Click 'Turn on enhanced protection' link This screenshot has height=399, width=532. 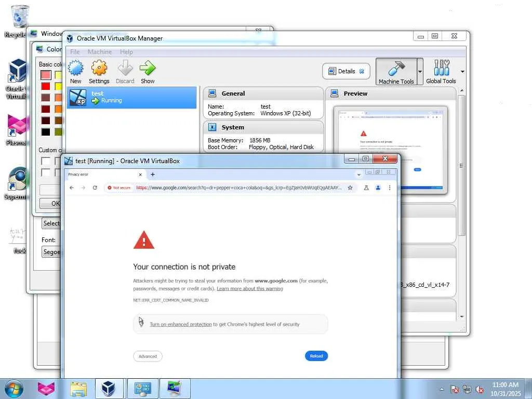pyautogui.click(x=180, y=324)
